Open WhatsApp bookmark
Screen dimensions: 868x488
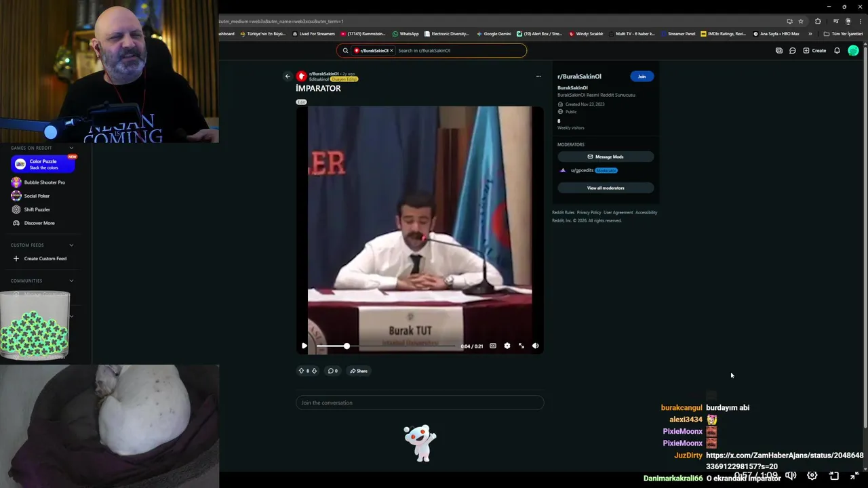406,33
